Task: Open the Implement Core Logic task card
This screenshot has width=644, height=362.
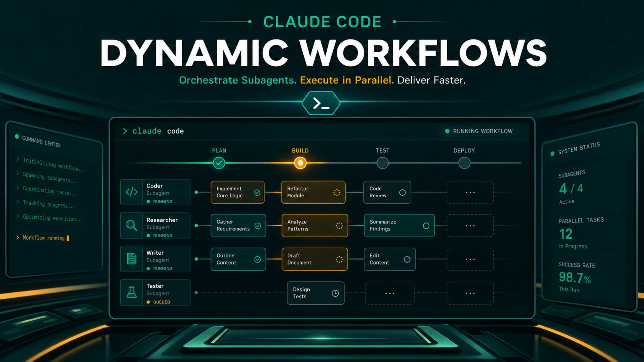Action: (x=238, y=192)
